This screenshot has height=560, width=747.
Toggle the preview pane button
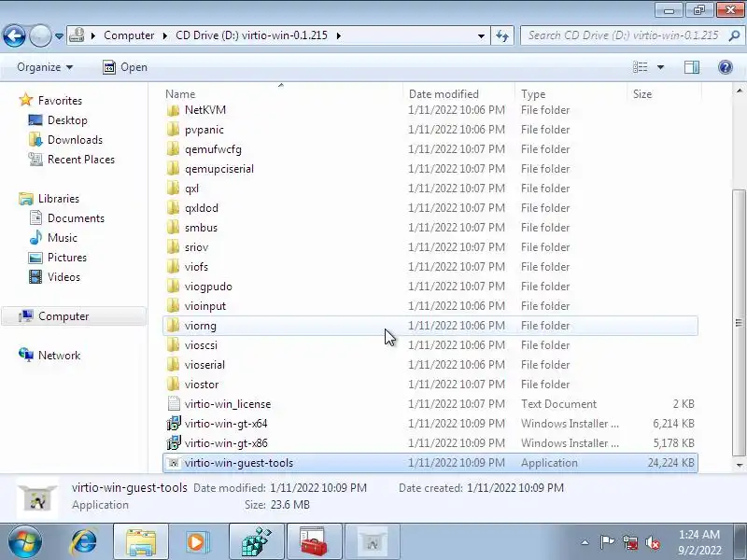coord(692,67)
